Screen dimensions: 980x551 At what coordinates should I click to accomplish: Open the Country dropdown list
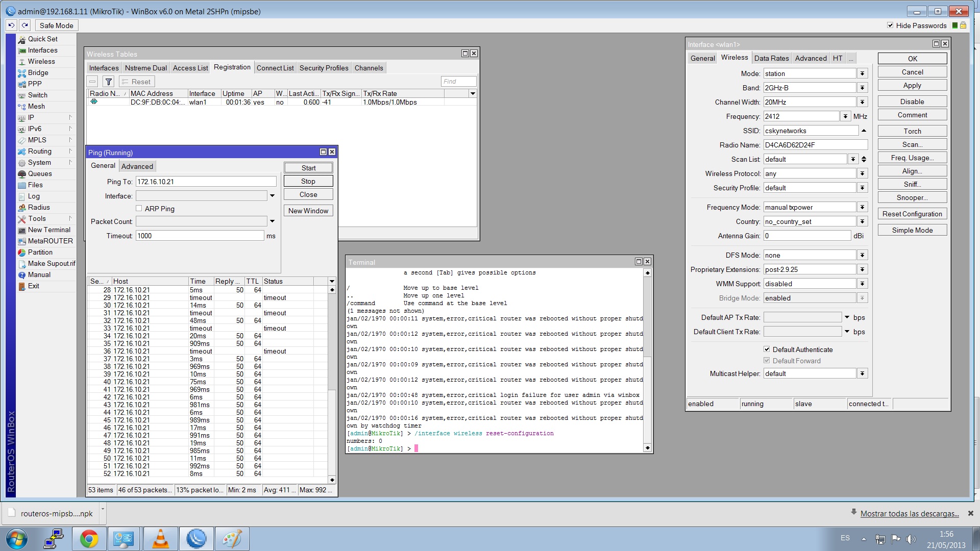862,221
